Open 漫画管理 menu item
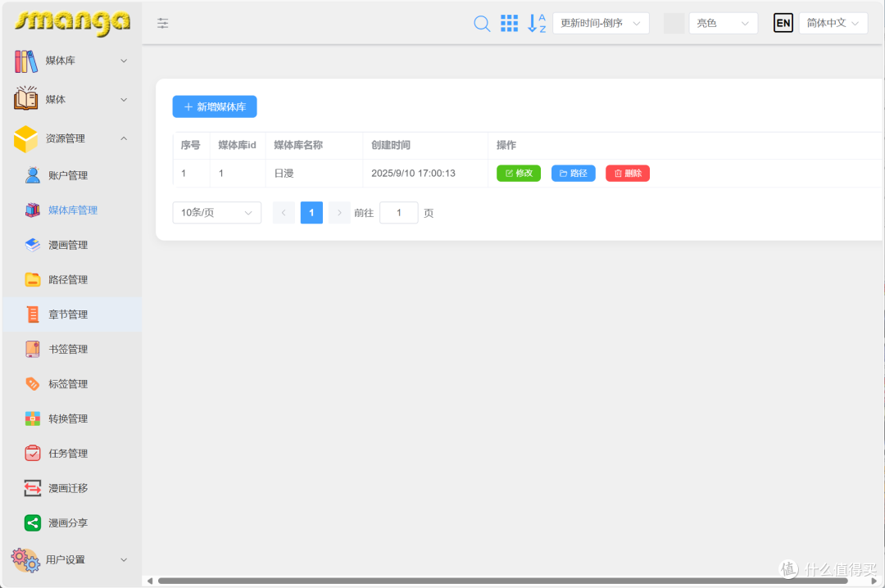 (x=72, y=245)
